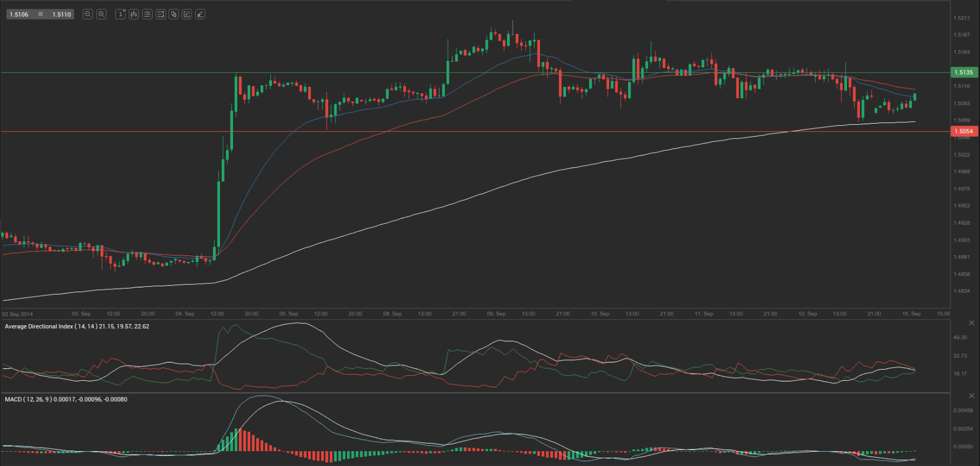The height and width of the screenshot is (466, 980).
Task: Select the green 1.5135 price level tag
Action: coord(964,72)
